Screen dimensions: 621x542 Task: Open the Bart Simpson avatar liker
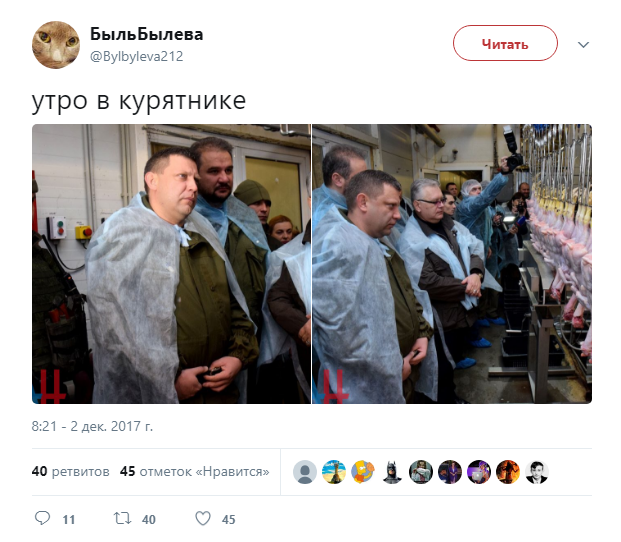363,472
